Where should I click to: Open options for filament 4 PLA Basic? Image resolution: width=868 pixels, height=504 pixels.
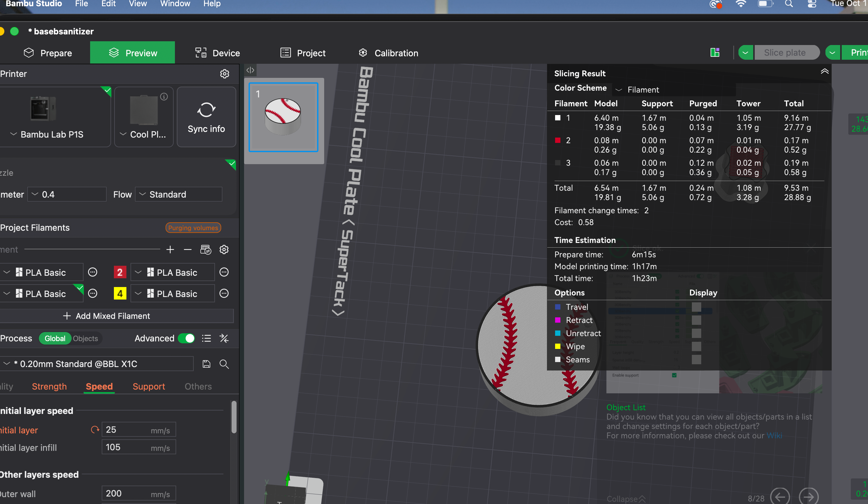click(224, 294)
